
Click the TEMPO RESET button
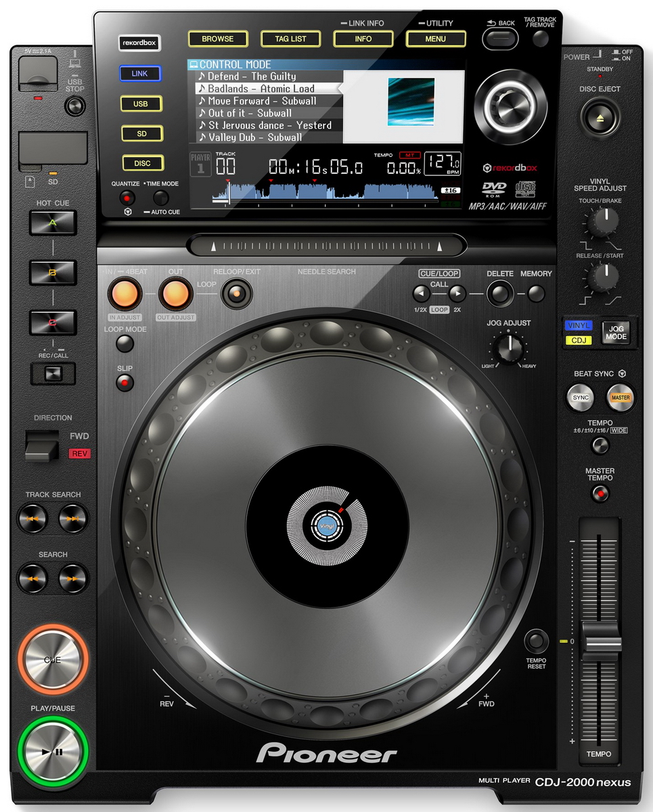click(x=537, y=640)
